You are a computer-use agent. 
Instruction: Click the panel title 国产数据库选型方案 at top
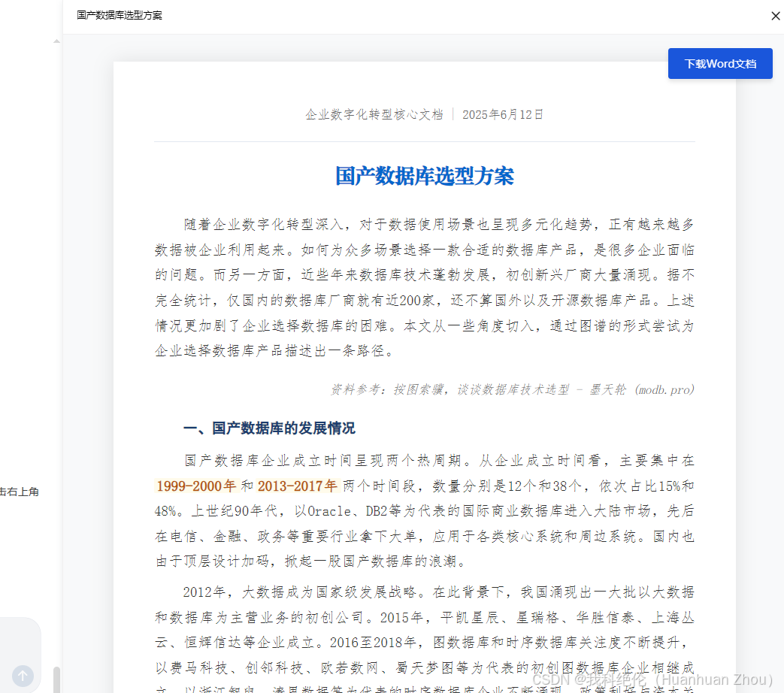pyautogui.click(x=120, y=16)
